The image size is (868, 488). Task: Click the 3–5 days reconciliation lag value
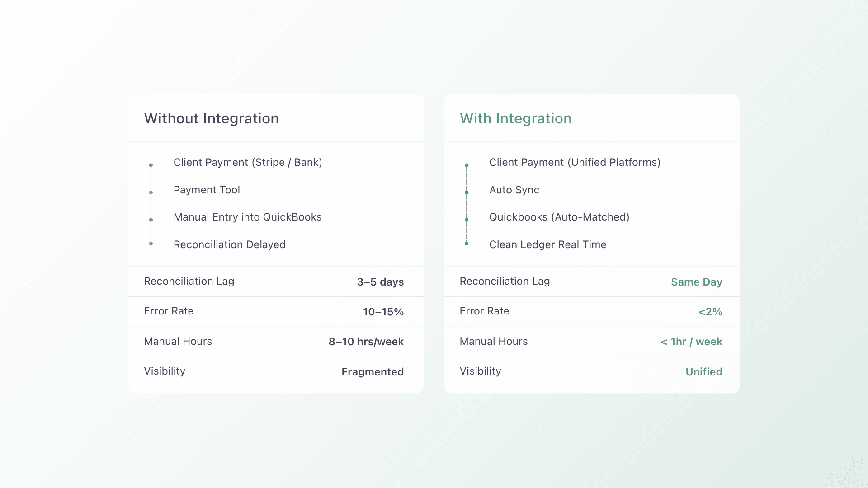coord(380,282)
